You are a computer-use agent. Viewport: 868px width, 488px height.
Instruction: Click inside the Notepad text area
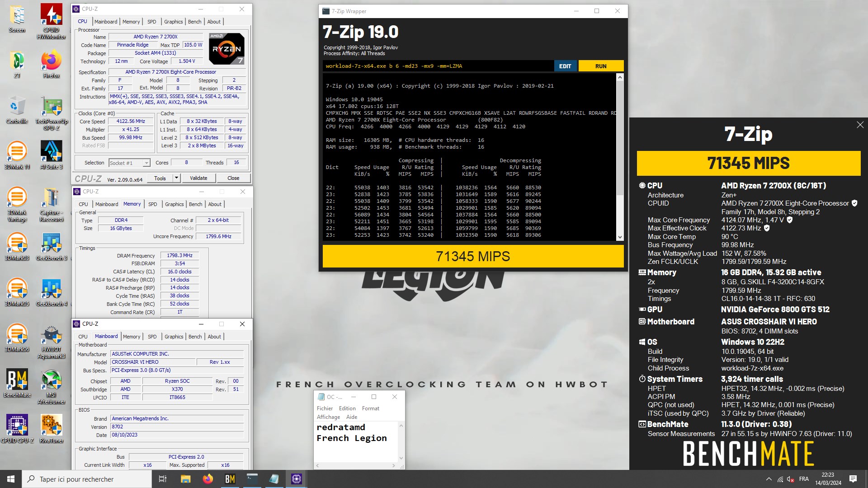356,441
